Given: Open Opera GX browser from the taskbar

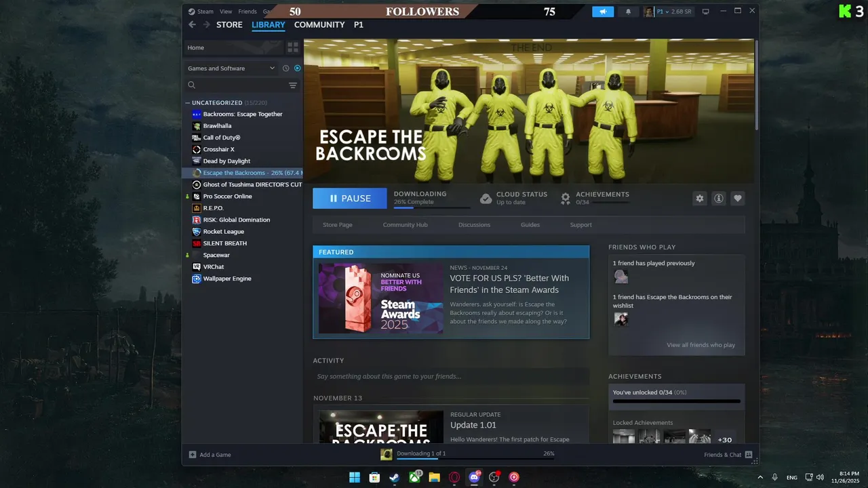Looking at the screenshot, I should [454, 477].
